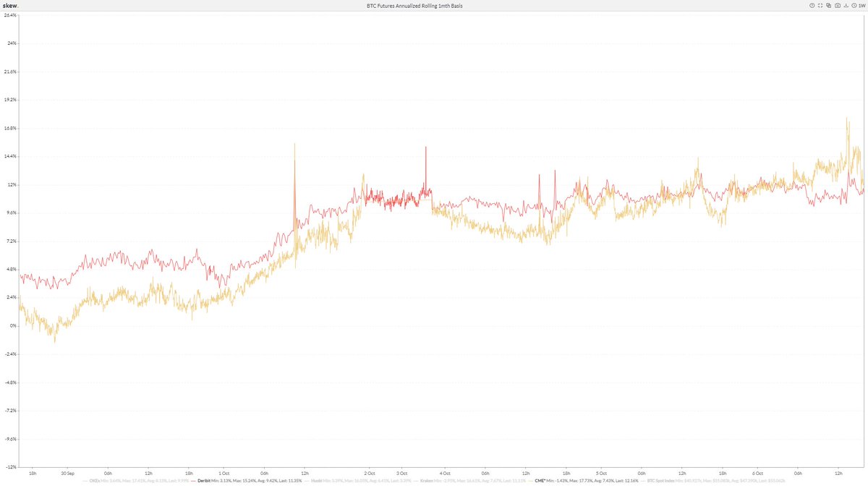Enable the CME series display
868x488 pixels.
click(x=540, y=481)
